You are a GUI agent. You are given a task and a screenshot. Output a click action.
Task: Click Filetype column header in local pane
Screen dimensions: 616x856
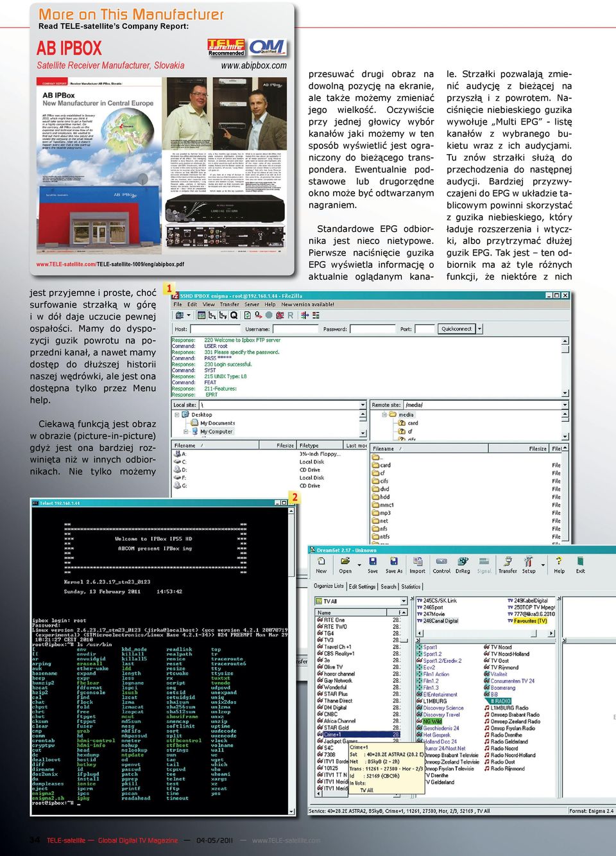pyautogui.click(x=320, y=446)
